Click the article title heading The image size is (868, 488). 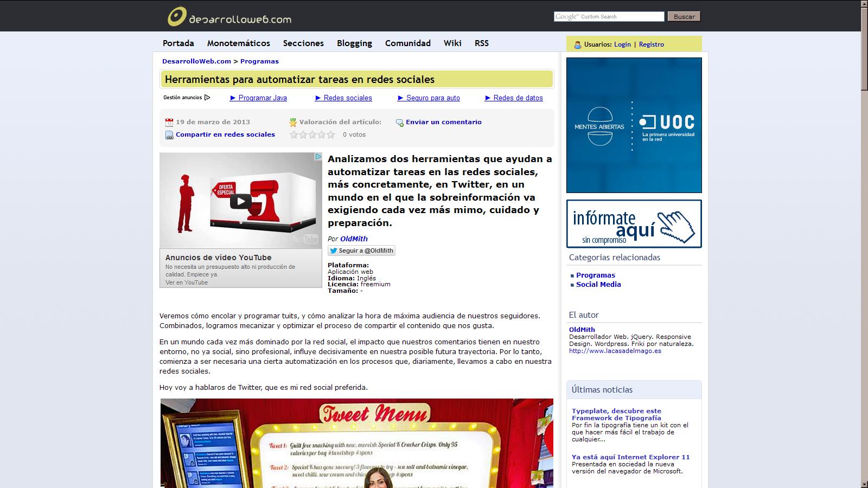coord(299,80)
